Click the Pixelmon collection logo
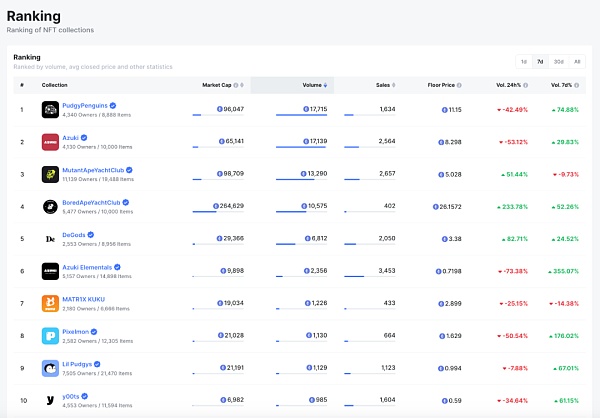600x418 pixels. click(50, 335)
